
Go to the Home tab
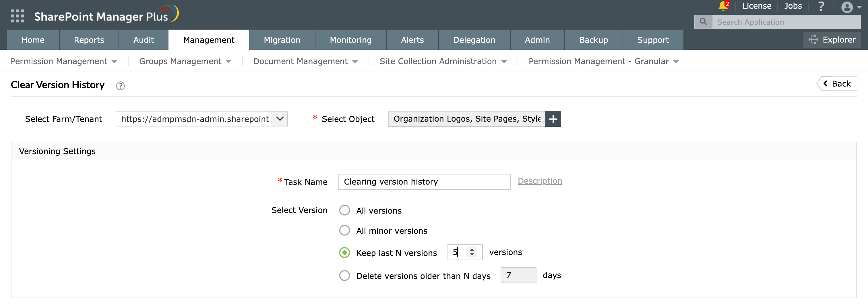pos(33,40)
